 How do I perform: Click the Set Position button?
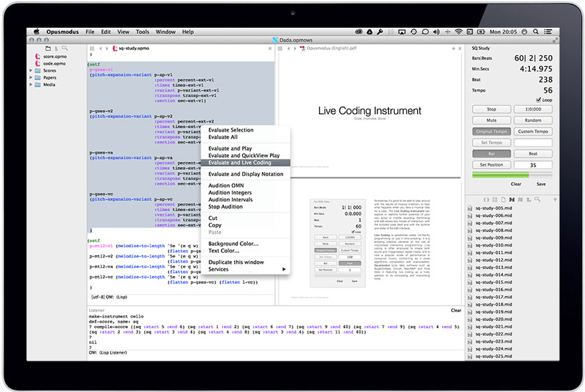tap(492, 165)
